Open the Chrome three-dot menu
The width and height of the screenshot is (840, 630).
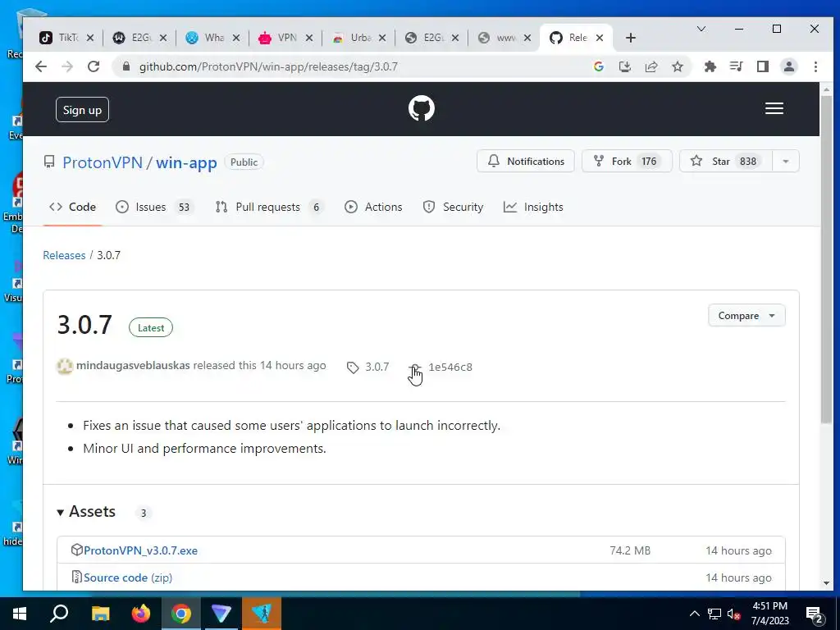coord(815,66)
